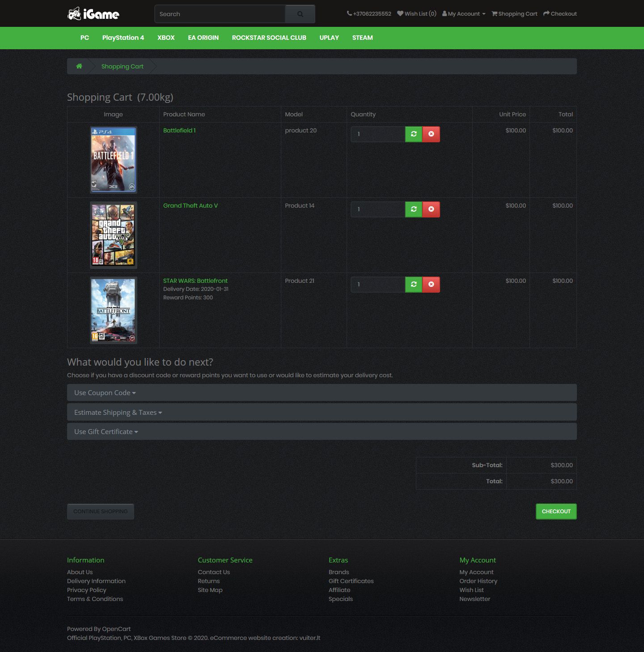Refresh quantity for Battlefield 1

414,134
